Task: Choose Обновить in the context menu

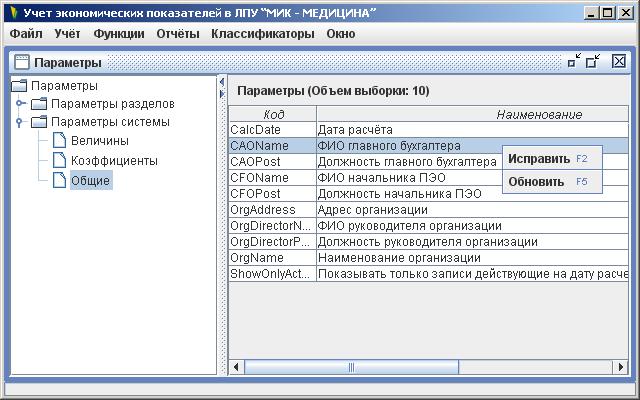Action: coord(552,181)
